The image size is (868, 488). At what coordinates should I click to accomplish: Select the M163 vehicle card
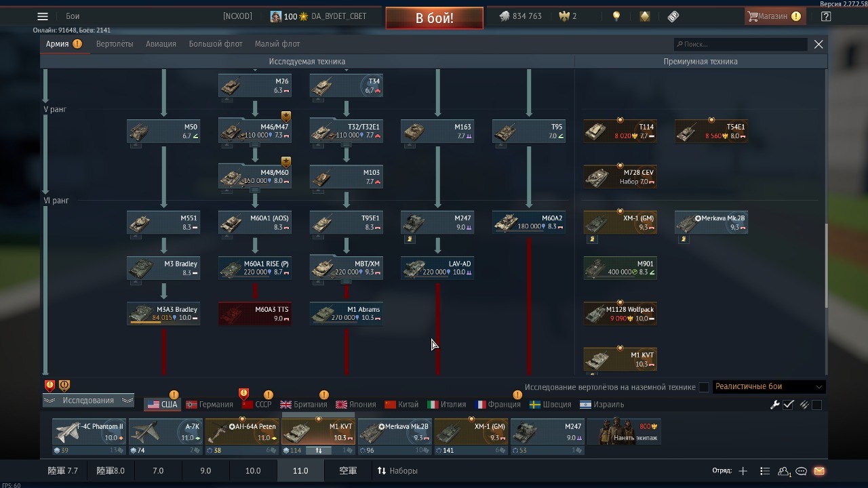point(437,131)
